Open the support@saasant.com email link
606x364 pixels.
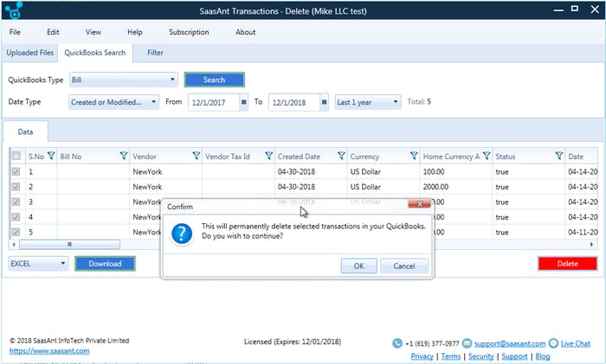508,344
